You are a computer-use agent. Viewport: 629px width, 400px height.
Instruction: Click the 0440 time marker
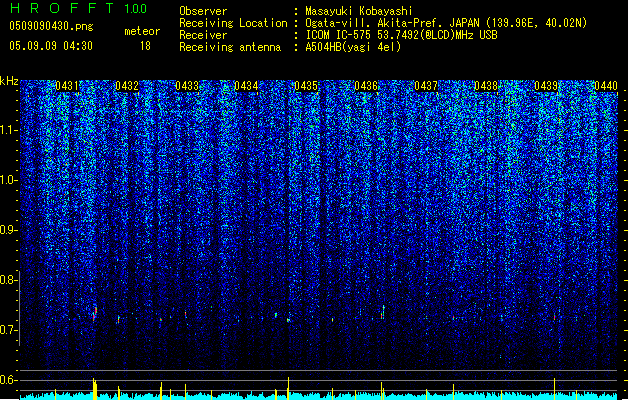click(x=606, y=86)
